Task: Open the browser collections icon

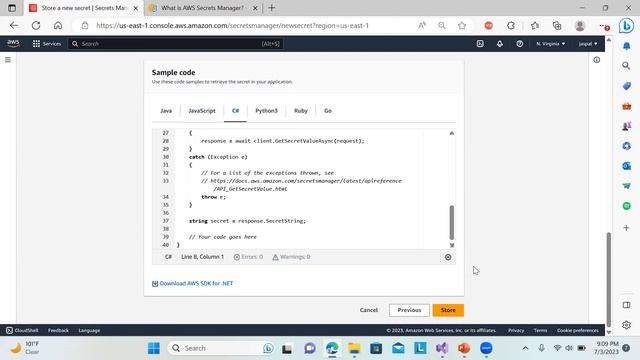Action: (x=557, y=26)
